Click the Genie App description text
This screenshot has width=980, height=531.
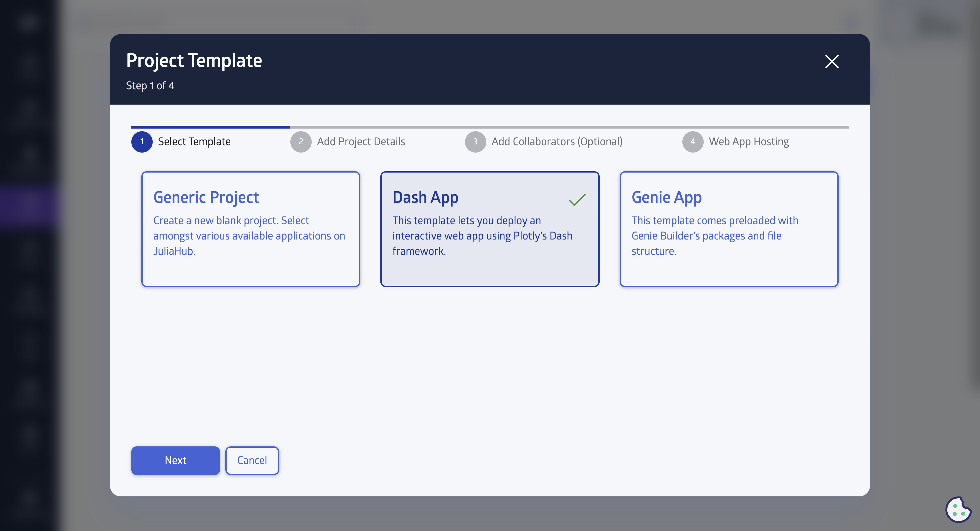(x=715, y=236)
